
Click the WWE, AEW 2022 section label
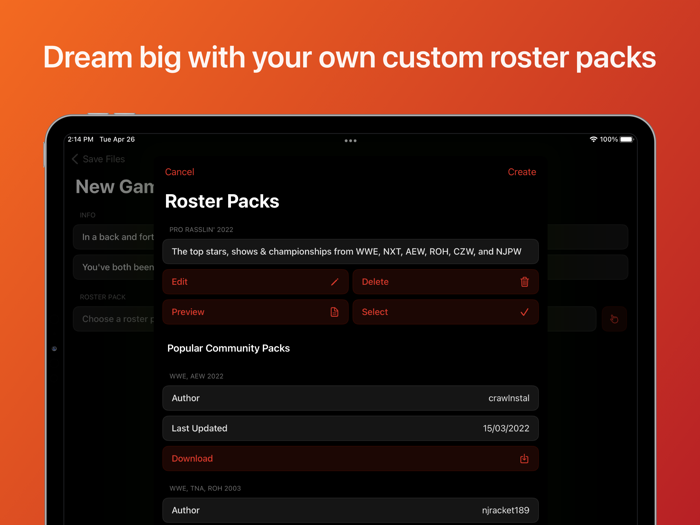coord(196,376)
